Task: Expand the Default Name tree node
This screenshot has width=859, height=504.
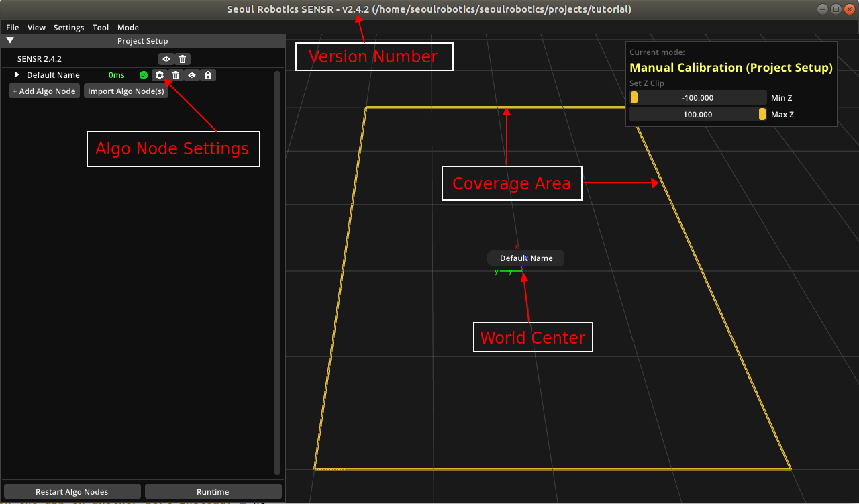Action: point(17,74)
